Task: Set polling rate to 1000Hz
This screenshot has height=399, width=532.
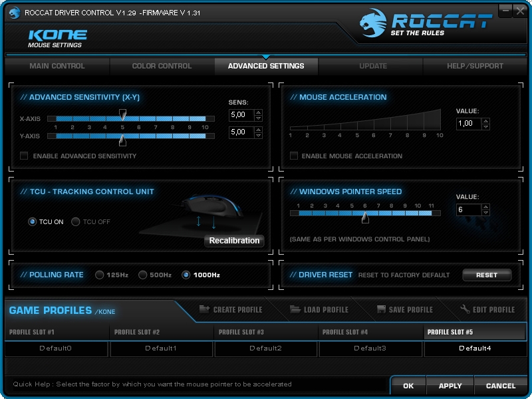Action: 186,275
